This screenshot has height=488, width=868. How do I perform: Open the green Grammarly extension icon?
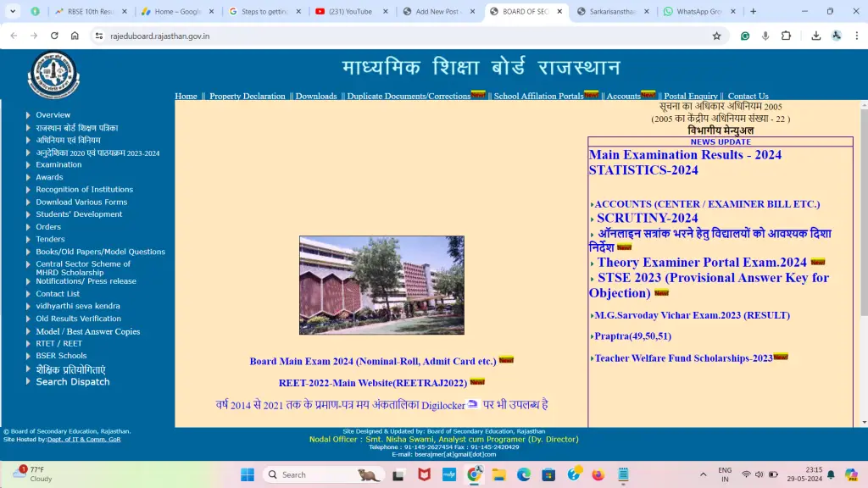[x=745, y=36]
